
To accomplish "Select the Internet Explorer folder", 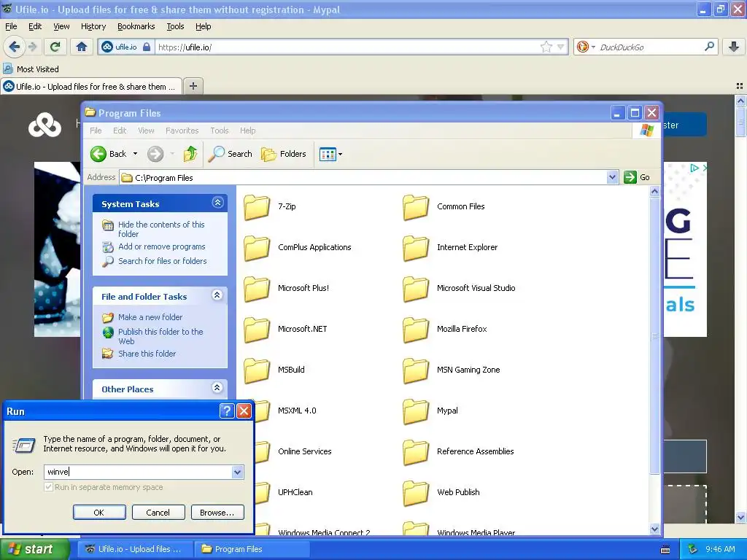I will [x=450, y=248].
